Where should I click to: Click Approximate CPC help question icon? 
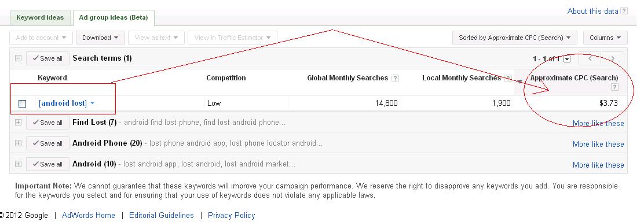tap(614, 87)
